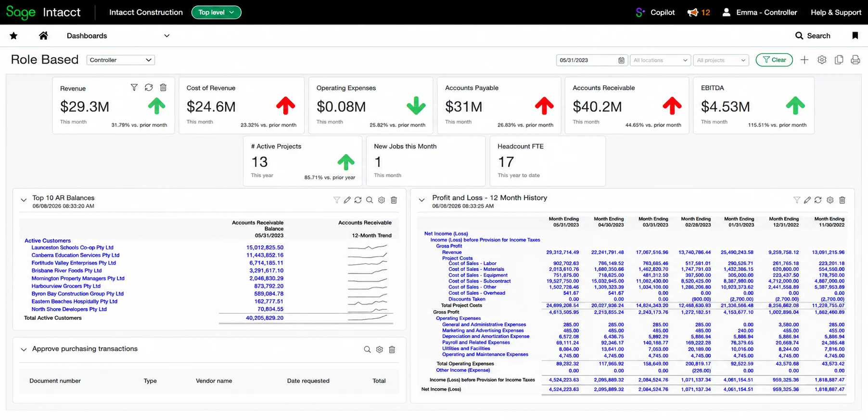868x420 pixels.
Task: Open the Sage Copilot assistant
Action: coord(655,13)
